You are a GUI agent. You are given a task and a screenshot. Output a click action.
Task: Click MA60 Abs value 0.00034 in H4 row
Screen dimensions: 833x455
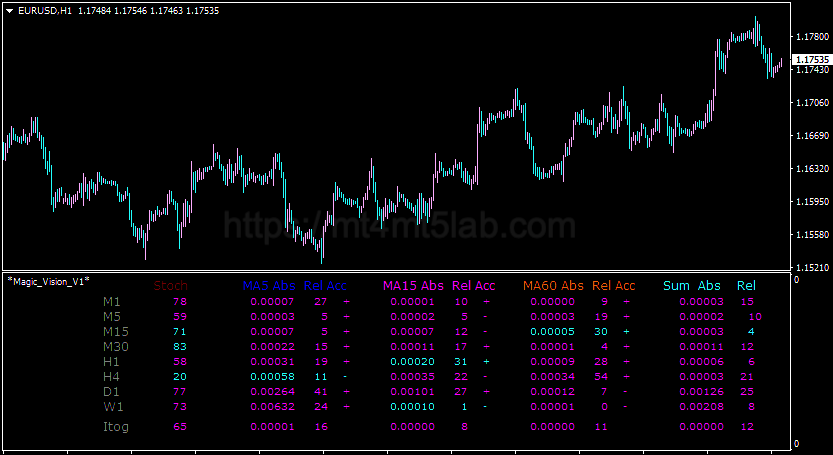(x=553, y=377)
